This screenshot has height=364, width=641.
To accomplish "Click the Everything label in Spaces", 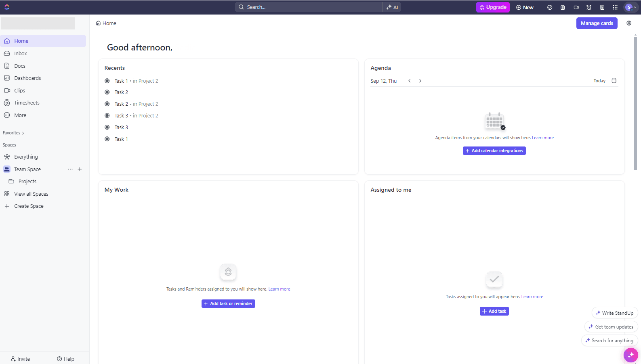I will pos(26,157).
